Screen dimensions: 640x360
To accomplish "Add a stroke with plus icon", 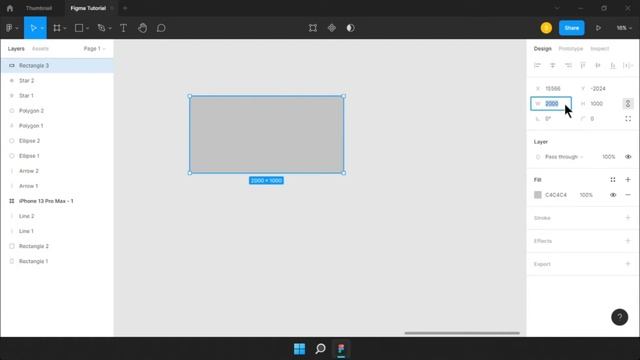I will coord(628,218).
